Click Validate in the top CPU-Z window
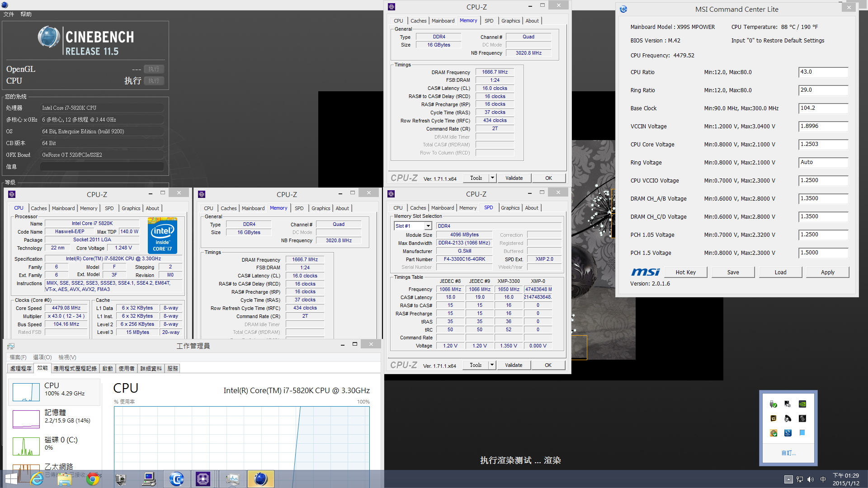868x488 pixels. coord(514,178)
